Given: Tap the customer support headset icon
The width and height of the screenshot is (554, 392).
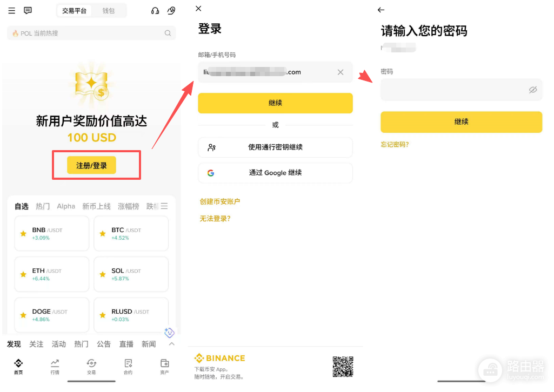Looking at the screenshot, I should (x=155, y=11).
